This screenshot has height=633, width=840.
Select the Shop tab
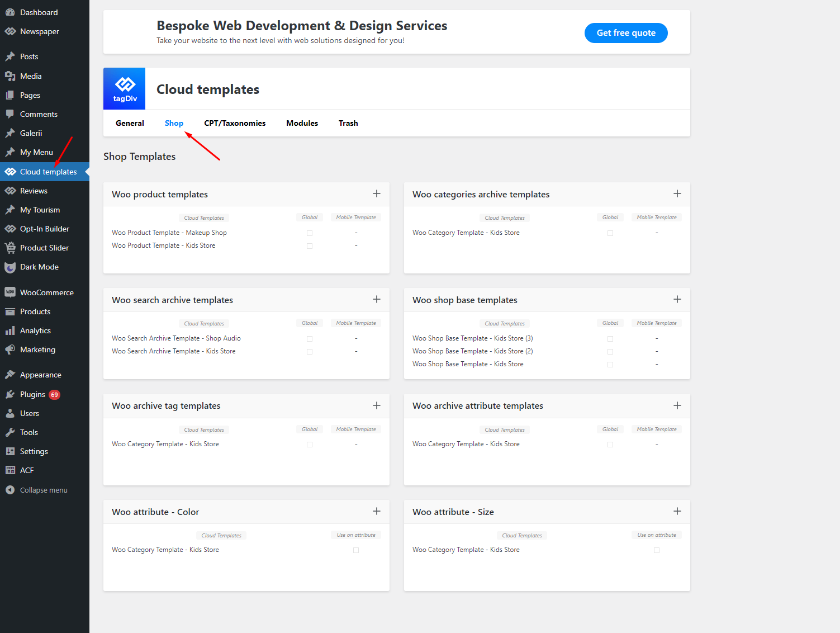click(174, 123)
